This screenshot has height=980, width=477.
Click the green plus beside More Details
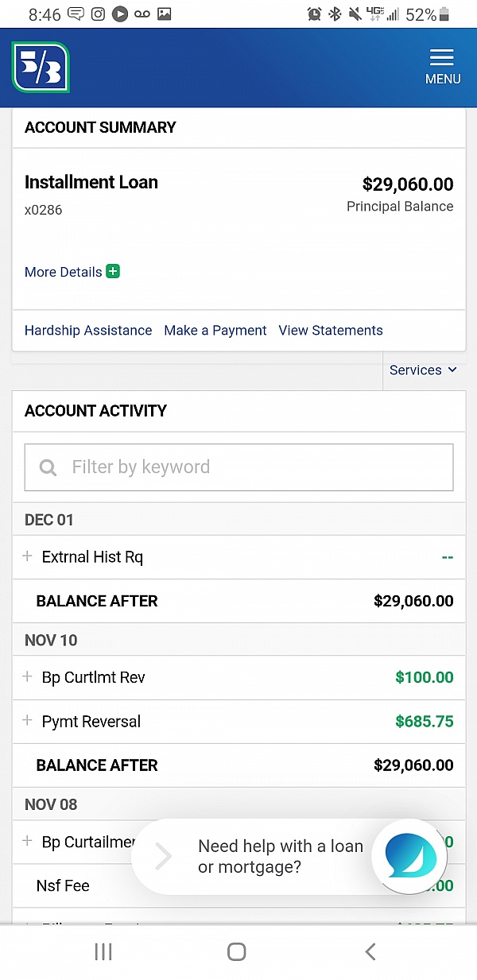113,272
